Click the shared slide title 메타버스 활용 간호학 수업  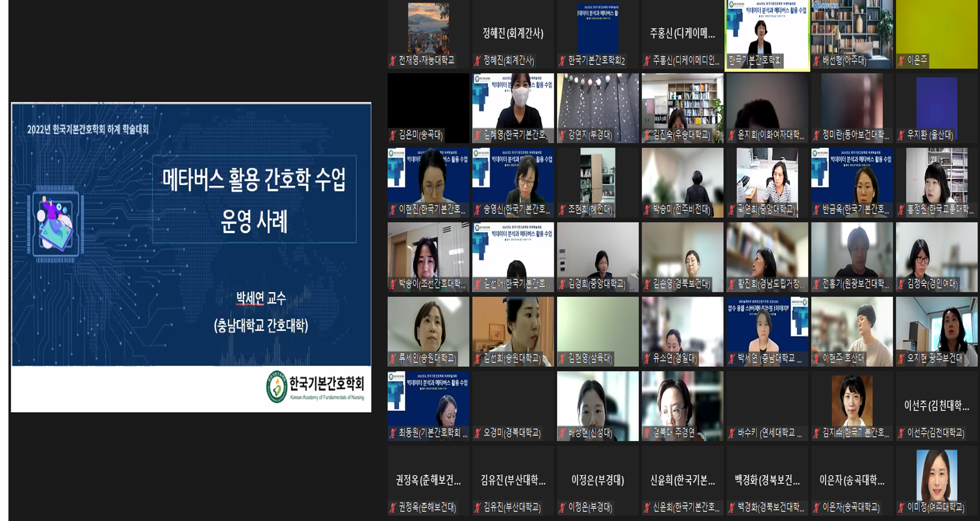click(x=254, y=180)
